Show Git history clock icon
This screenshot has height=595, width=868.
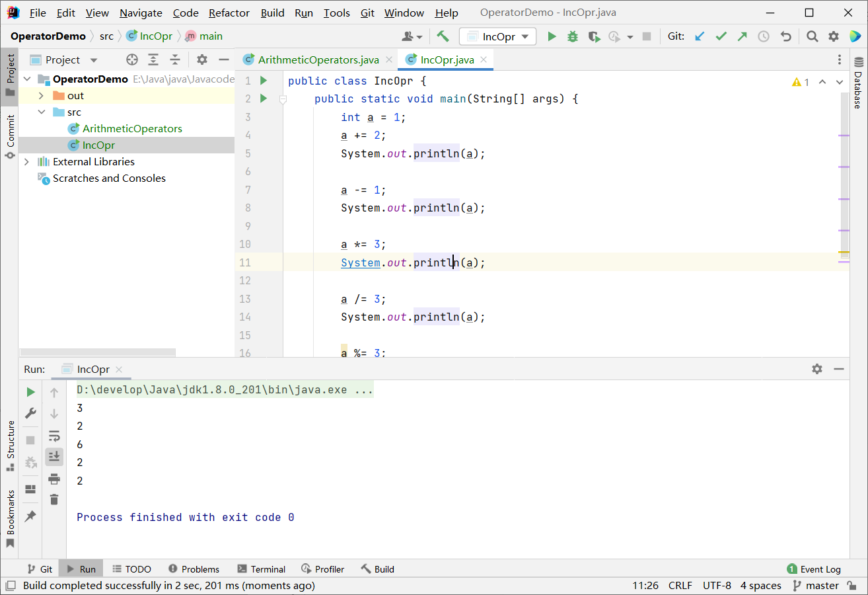click(x=764, y=36)
